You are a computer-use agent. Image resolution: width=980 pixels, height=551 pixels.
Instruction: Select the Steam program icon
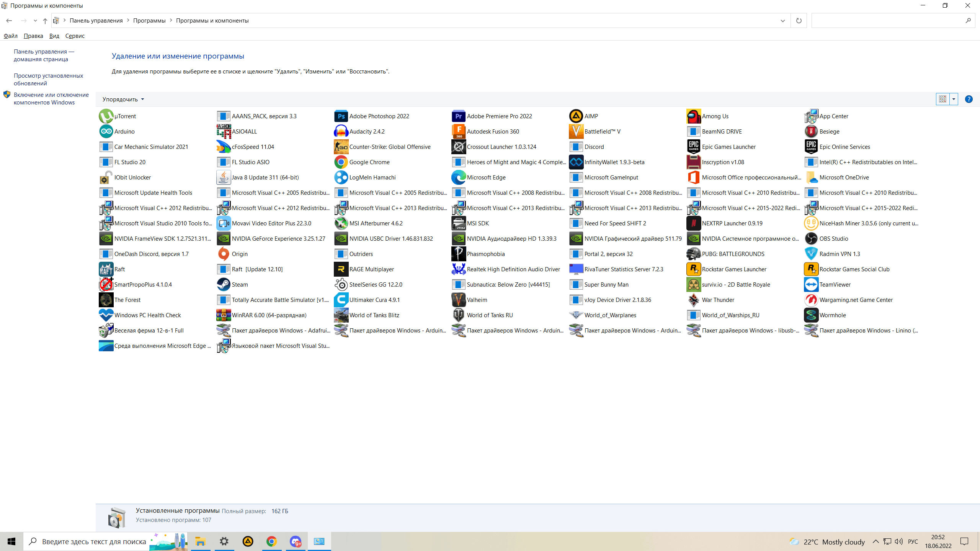(224, 285)
